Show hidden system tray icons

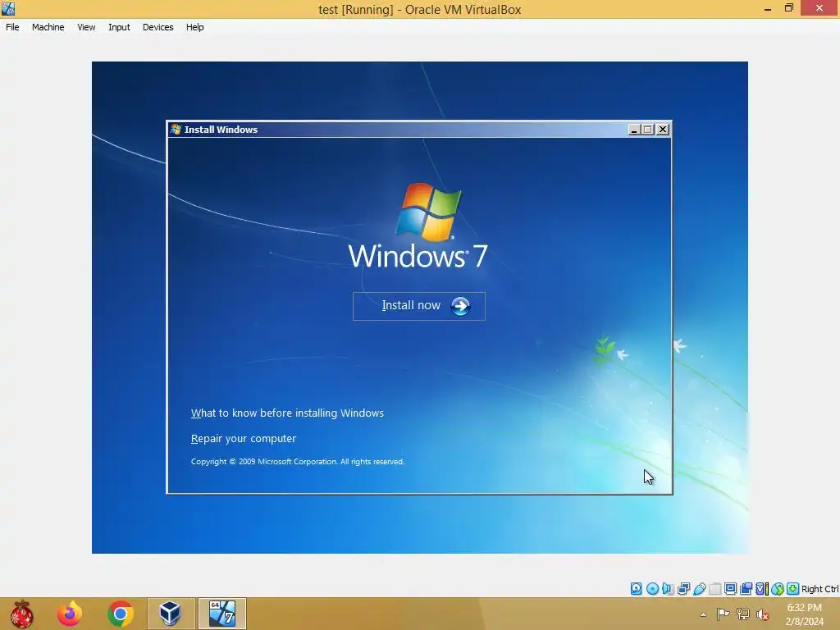click(703, 614)
